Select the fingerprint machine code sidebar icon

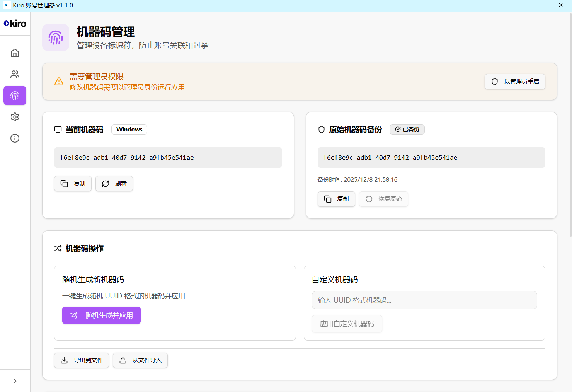point(15,95)
